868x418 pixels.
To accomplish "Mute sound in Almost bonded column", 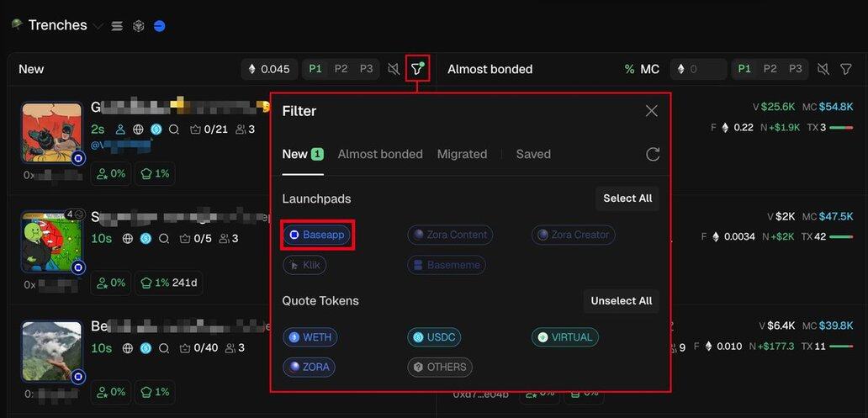I will point(823,69).
